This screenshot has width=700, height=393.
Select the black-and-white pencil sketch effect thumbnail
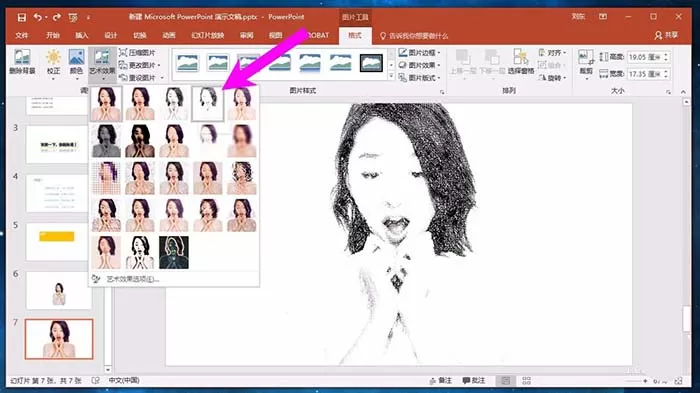coord(208,104)
